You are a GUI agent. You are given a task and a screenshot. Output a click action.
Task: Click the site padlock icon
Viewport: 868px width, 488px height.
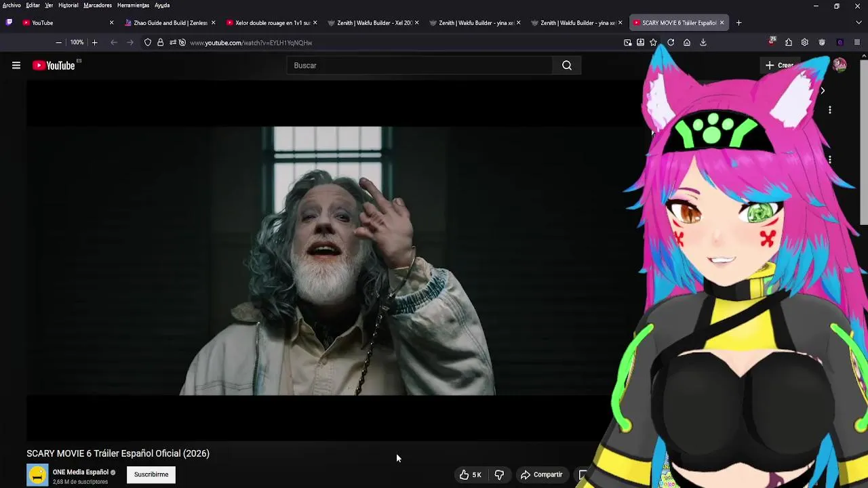(x=160, y=43)
